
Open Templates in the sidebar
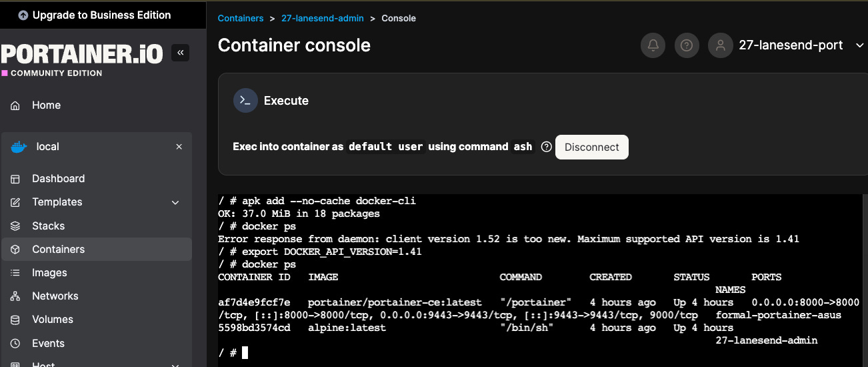click(x=96, y=202)
